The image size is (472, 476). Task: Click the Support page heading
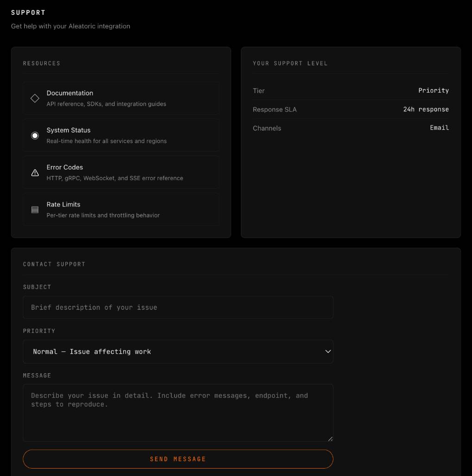coord(28,13)
